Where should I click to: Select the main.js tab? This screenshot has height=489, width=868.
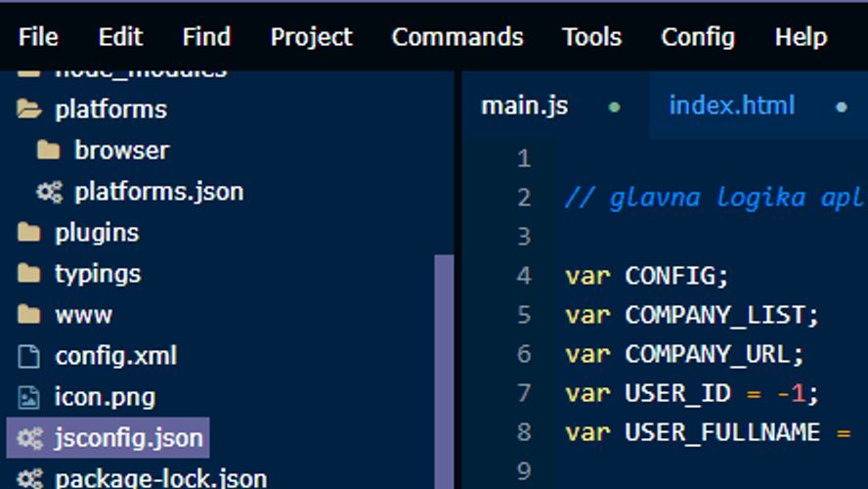coord(524,106)
